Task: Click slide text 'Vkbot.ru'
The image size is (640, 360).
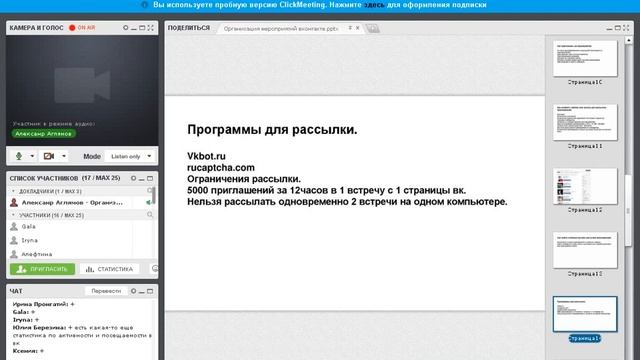Action: pos(206,156)
